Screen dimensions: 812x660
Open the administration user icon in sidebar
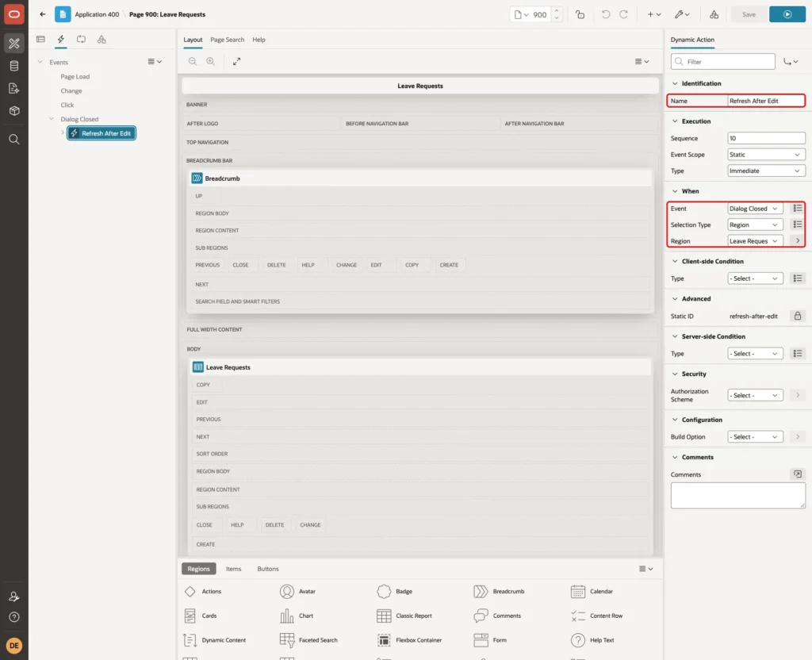14,597
